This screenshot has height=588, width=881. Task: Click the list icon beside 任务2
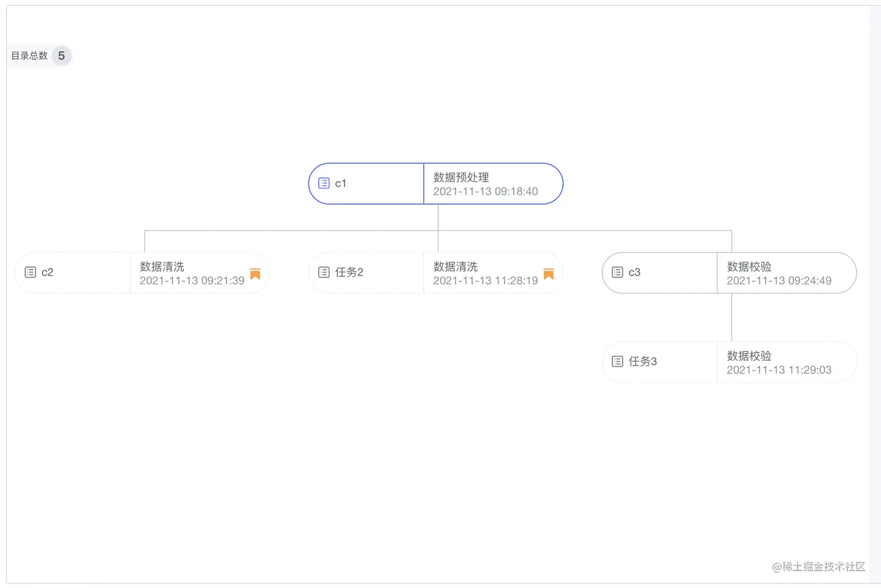point(324,272)
